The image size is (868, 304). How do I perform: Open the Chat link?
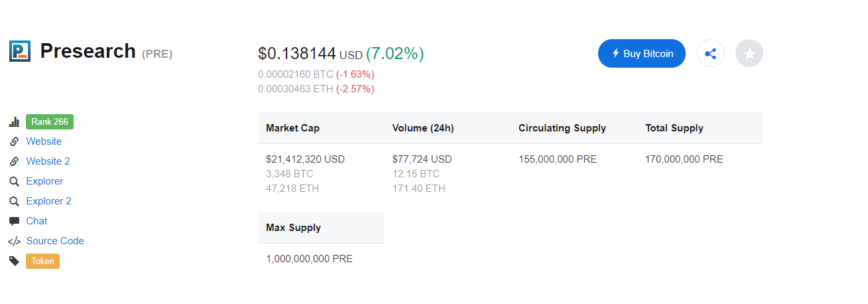36,221
